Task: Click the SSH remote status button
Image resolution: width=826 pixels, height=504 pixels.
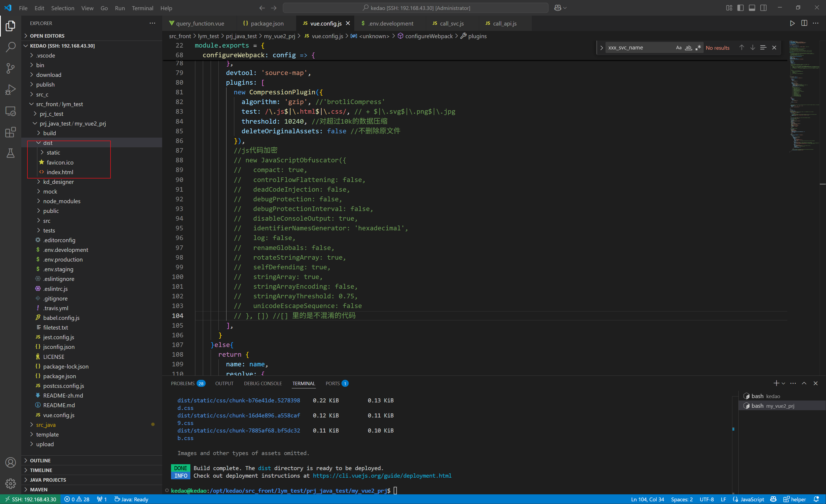Action: pos(30,499)
